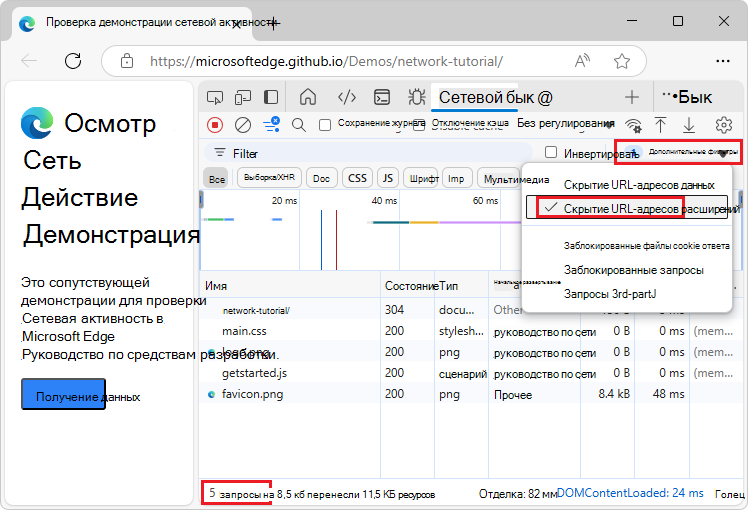Sort by the Имя column header
The height and width of the screenshot is (510, 748).
290,286
